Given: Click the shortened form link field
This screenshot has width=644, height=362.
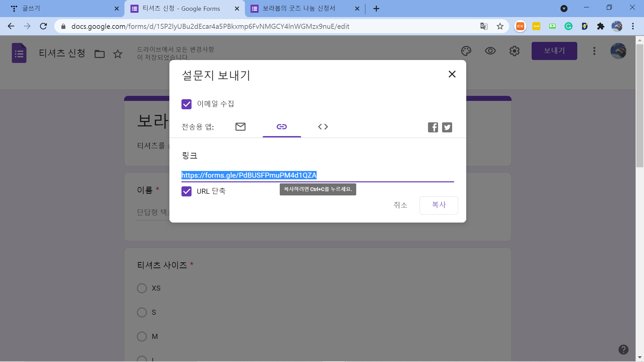Looking at the screenshot, I should 317,175.
